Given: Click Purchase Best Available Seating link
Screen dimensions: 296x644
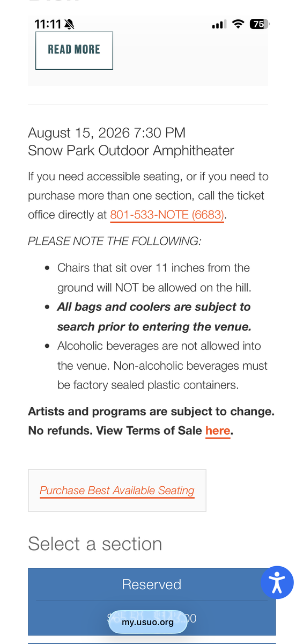Looking at the screenshot, I should (117, 491).
